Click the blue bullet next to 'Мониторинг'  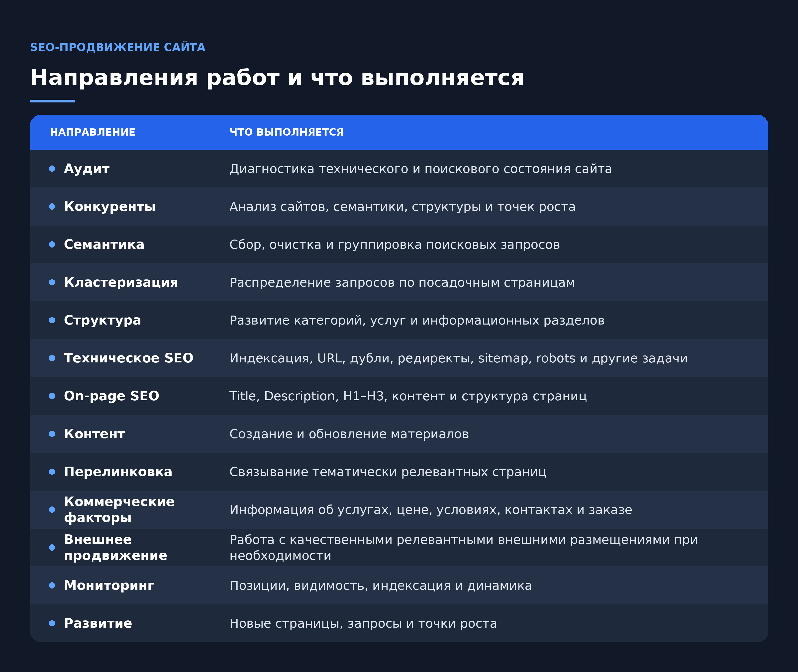point(52,586)
